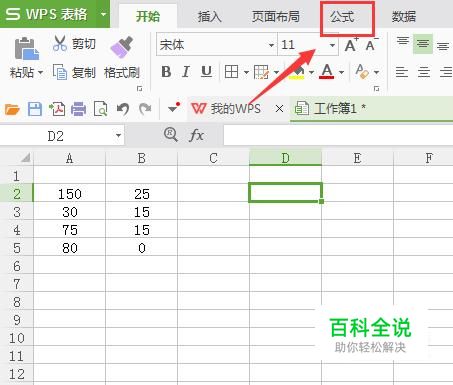
Task: Click the fx insert function icon
Action: [x=196, y=135]
